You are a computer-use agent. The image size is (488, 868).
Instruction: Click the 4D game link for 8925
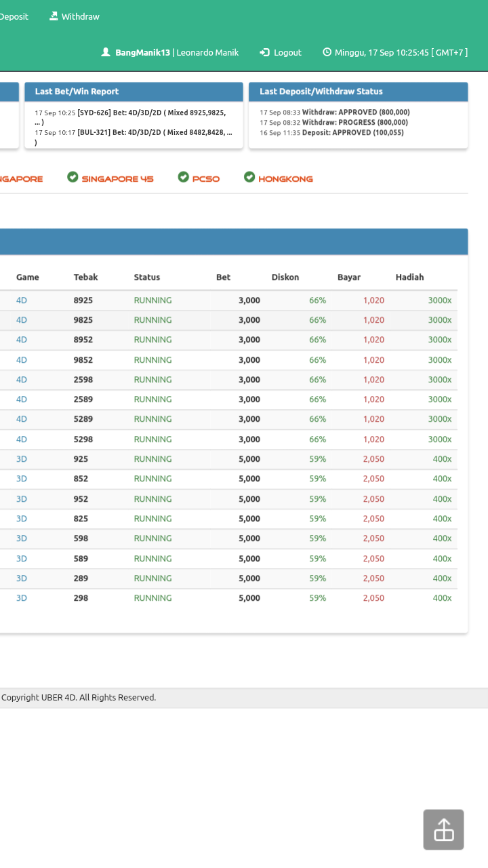22,300
